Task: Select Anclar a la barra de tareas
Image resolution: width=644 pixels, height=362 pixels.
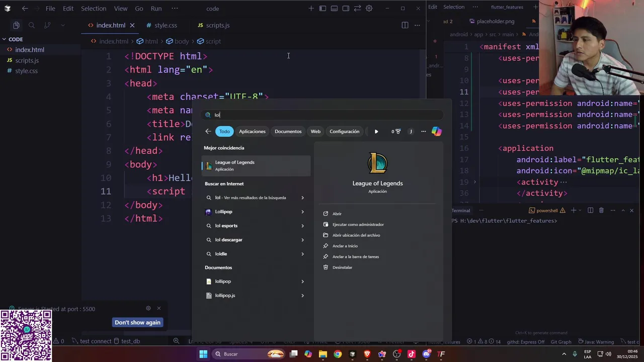Action: coord(355,257)
